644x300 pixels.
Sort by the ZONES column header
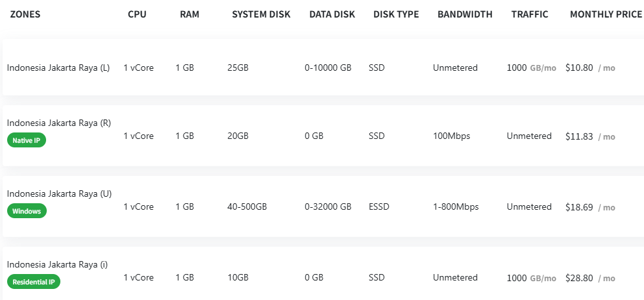[25, 14]
